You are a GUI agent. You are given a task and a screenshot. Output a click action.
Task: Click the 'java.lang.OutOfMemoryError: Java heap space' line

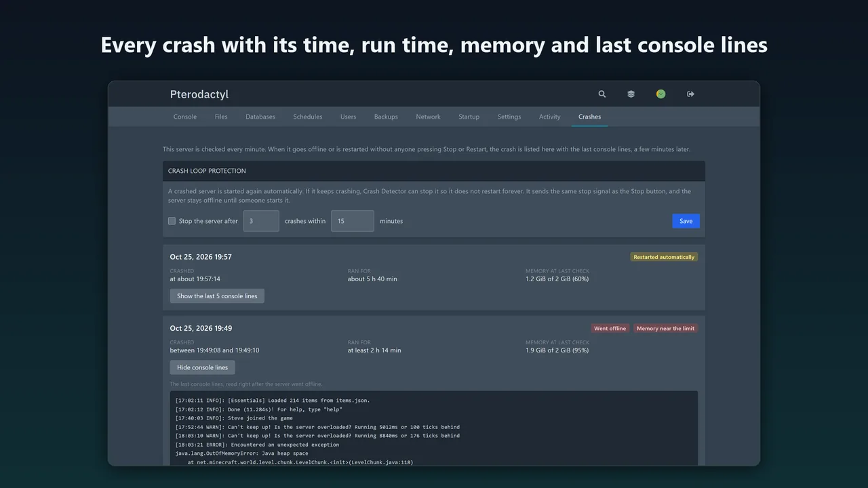coord(241,453)
